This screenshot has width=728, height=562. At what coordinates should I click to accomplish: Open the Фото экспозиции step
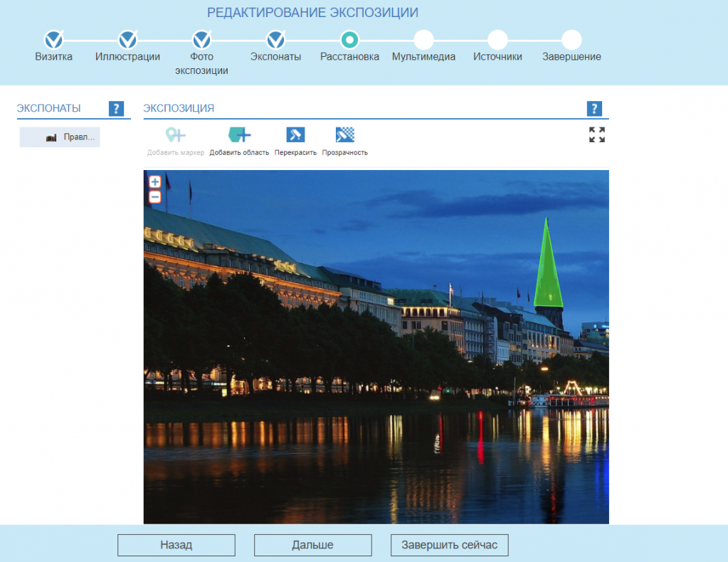pyautogui.click(x=202, y=40)
